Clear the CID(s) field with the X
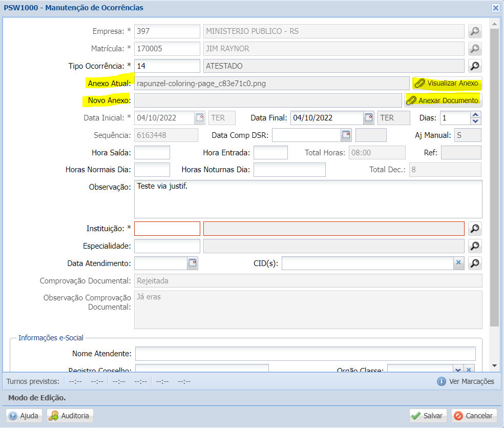Image resolution: width=504 pixels, height=428 pixels. 458,263
